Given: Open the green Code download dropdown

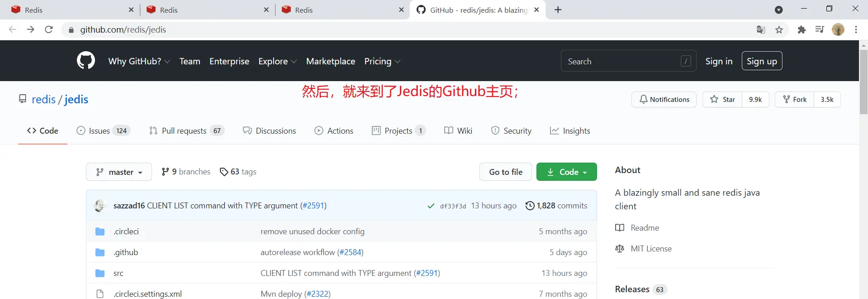Looking at the screenshot, I should [567, 172].
